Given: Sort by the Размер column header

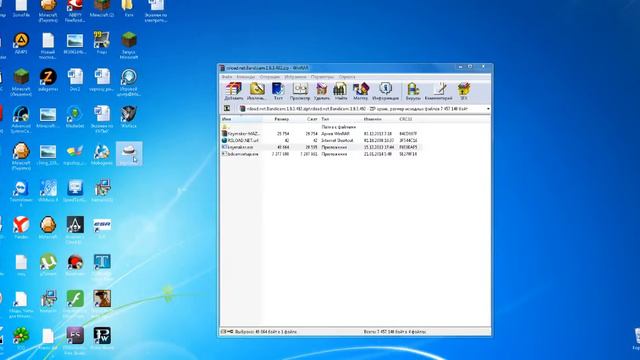Looking at the screenshot, I should pyautogui.click(x=276, y=119).
